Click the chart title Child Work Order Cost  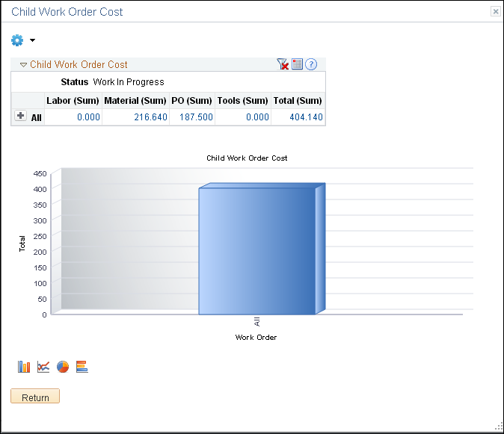coord(247,158)
